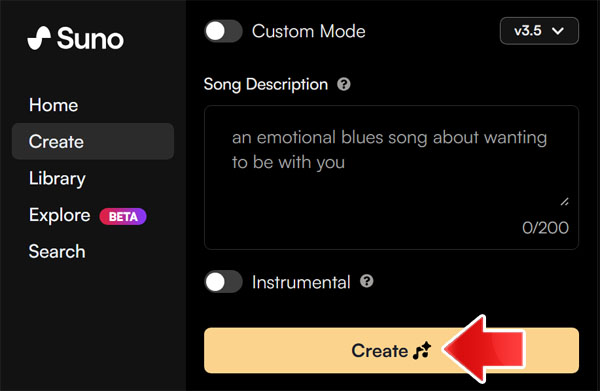Image resolution: width=600 pixels, height=391 pixels.
Task: Click the yellow Create song button
Action: pos(391,350)
